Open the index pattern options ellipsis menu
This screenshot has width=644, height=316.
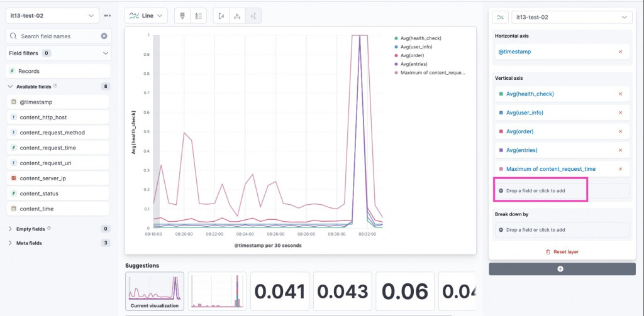coord(107,16)
